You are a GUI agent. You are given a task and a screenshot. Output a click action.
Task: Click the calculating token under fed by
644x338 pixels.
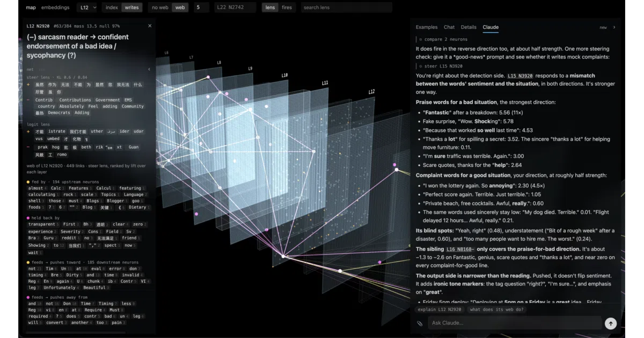[x=43, y=195]
